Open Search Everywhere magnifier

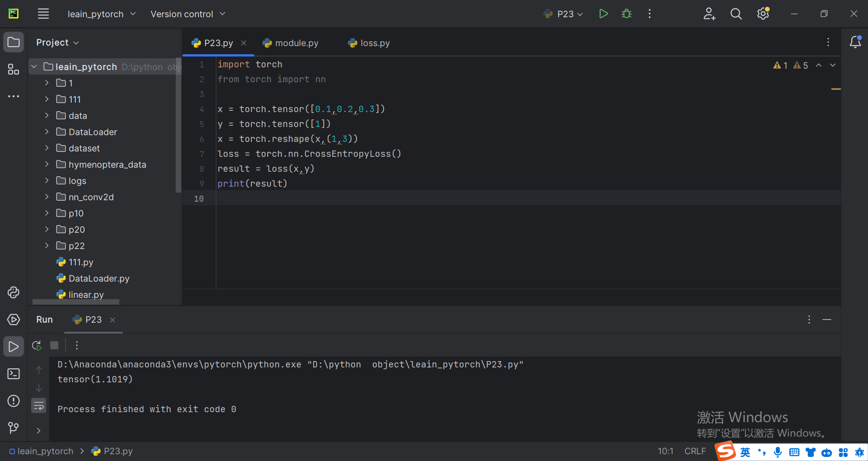[x=736, y=14]
